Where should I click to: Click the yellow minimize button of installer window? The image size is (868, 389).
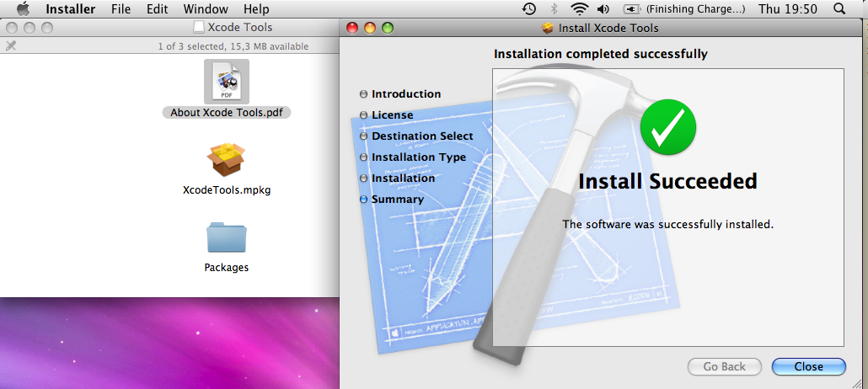pyautogui.click(x=370, y=27)
